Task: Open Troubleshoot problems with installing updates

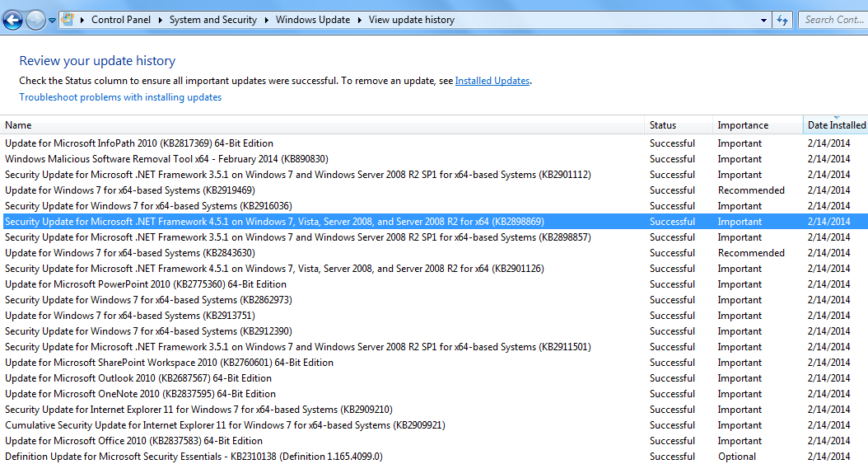Action: (x=120, y=97)
